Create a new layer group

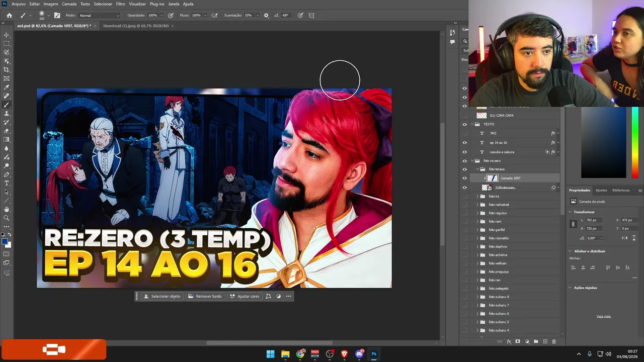[536, 341]
